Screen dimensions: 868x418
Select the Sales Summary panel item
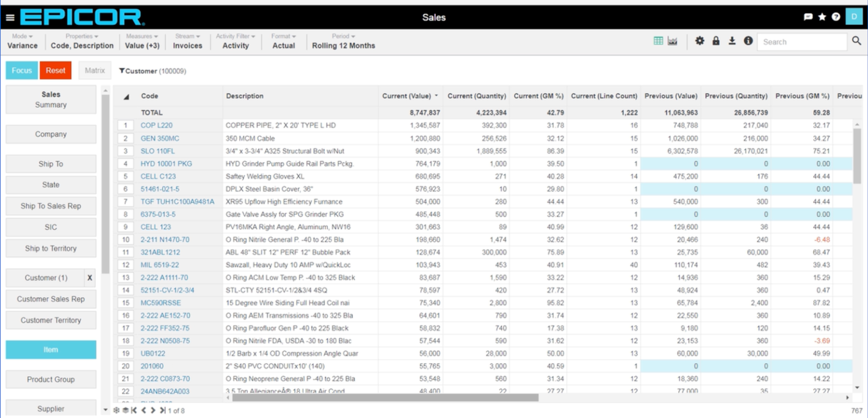(51, 99)
